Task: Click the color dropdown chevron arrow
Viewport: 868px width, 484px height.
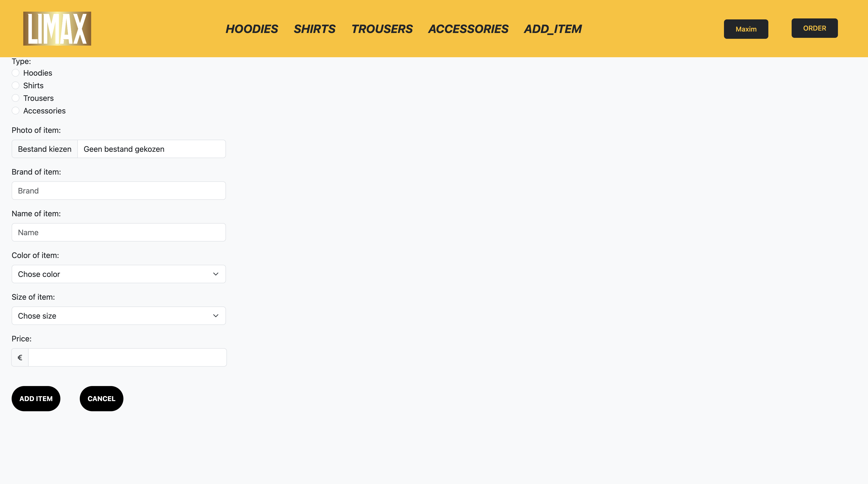Action: click(216, 274)
